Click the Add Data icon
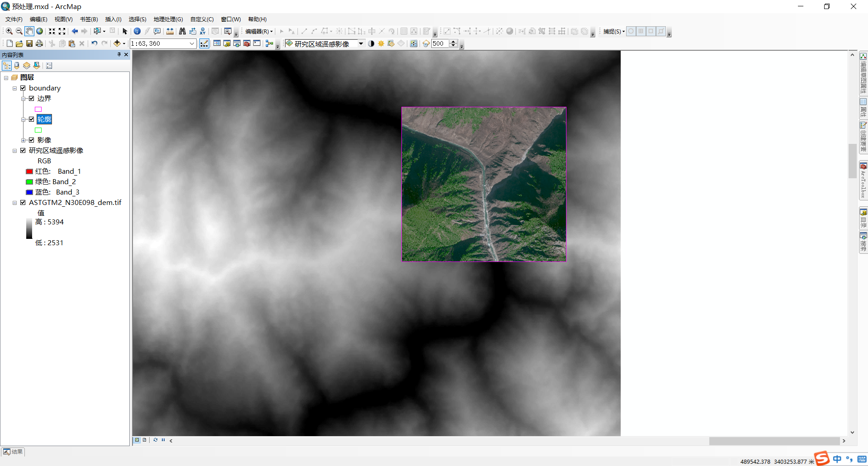 (117, 43)
